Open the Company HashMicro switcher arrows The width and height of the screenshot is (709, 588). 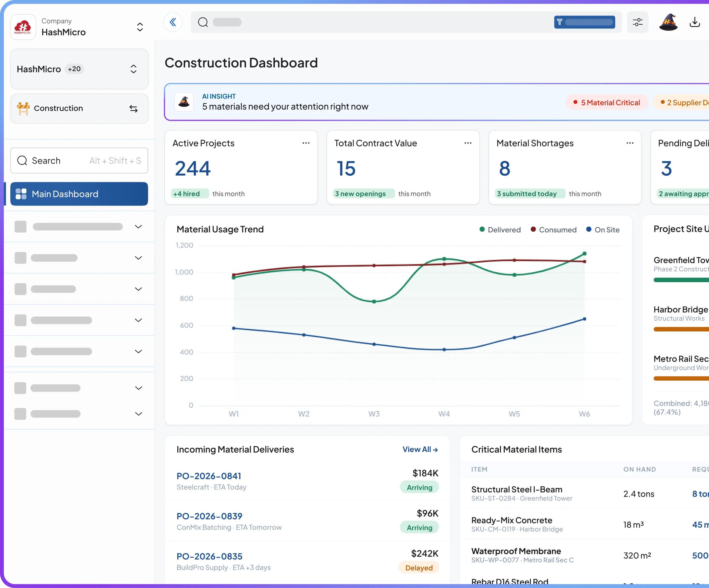point(140,27)
